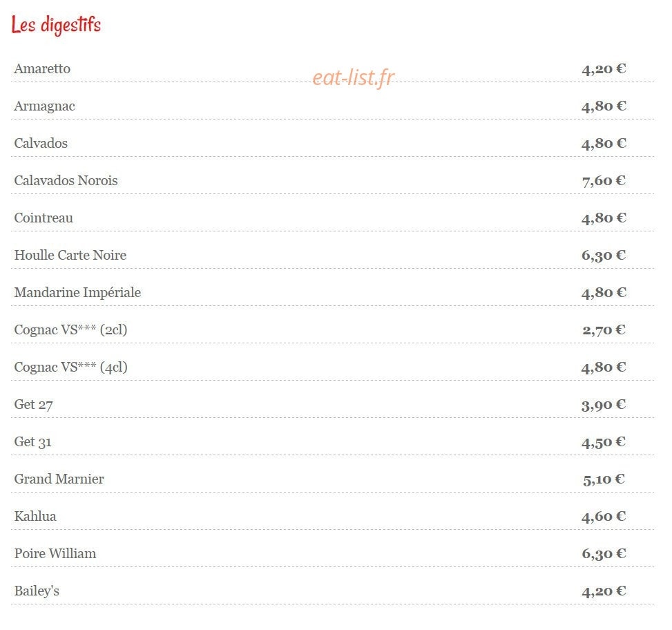Image resolution: width=672 pixels, height=630 pixels.
Task: Click Mandarine Impériale item
Action: [x=77, y=293]
